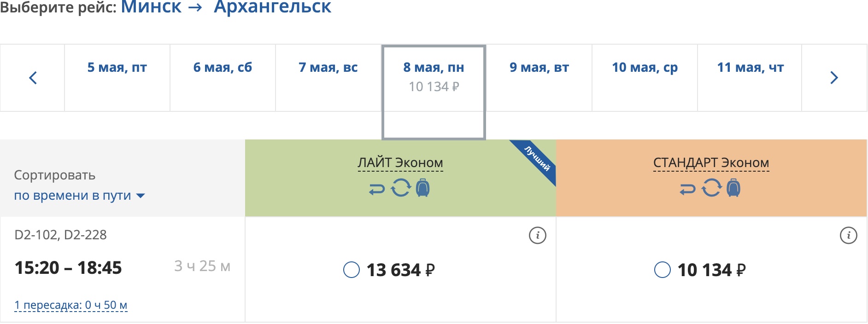Click info icon in Лайт Эконом fare cell
Viewport: 868px width, 324px height.
pyautogui.click(x=537, y=235)
